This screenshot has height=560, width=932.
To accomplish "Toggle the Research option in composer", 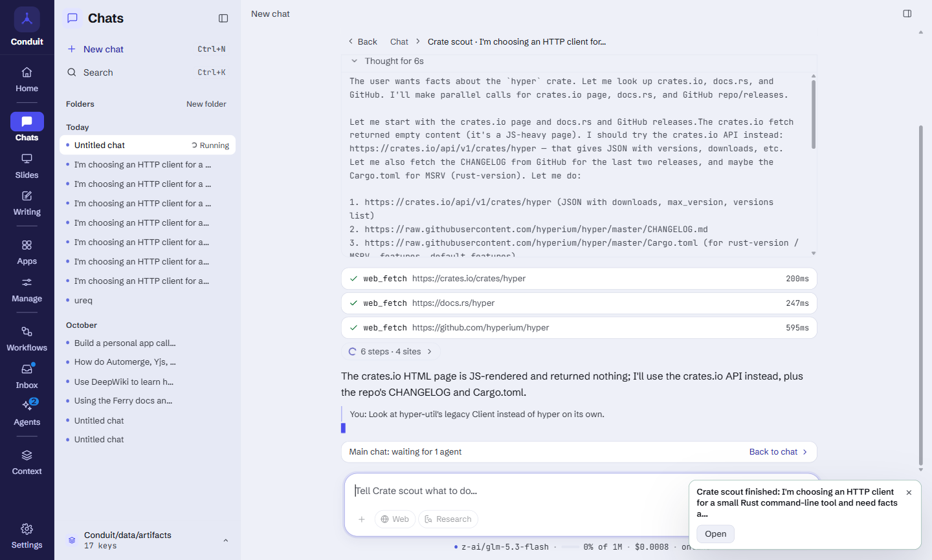I will click(x=448, y=519).
